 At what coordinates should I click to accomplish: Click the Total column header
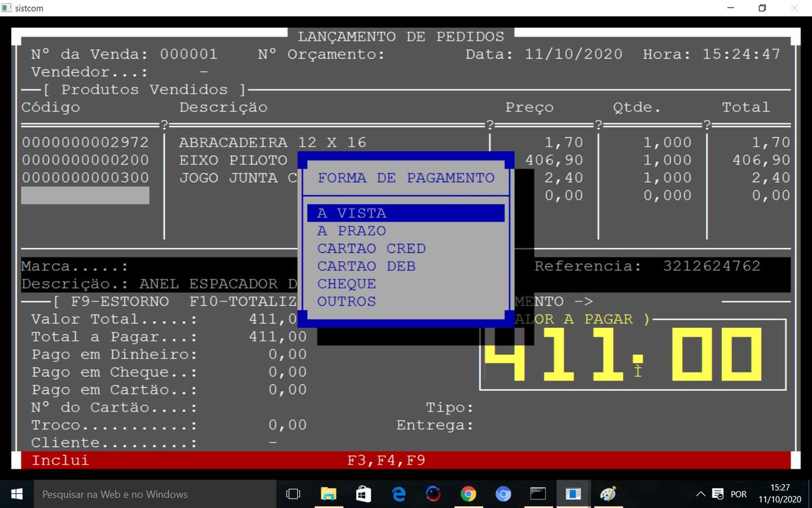(746, 107)
